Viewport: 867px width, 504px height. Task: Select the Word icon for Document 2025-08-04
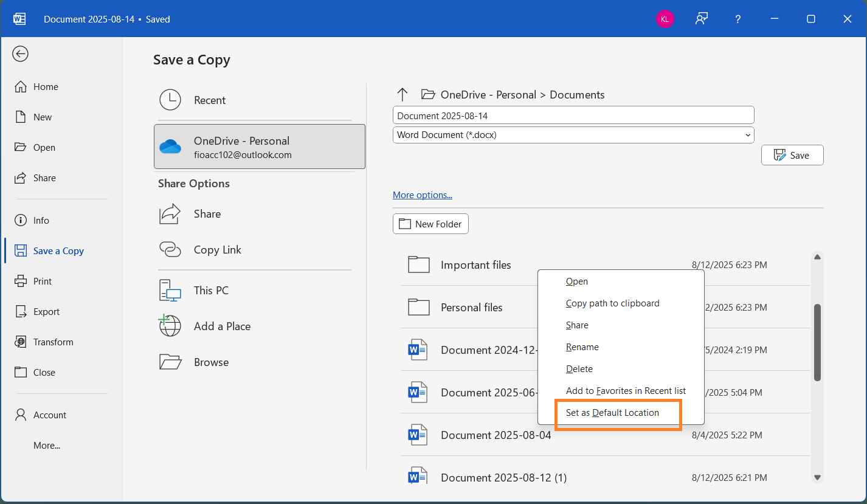[x=418, y=434]
